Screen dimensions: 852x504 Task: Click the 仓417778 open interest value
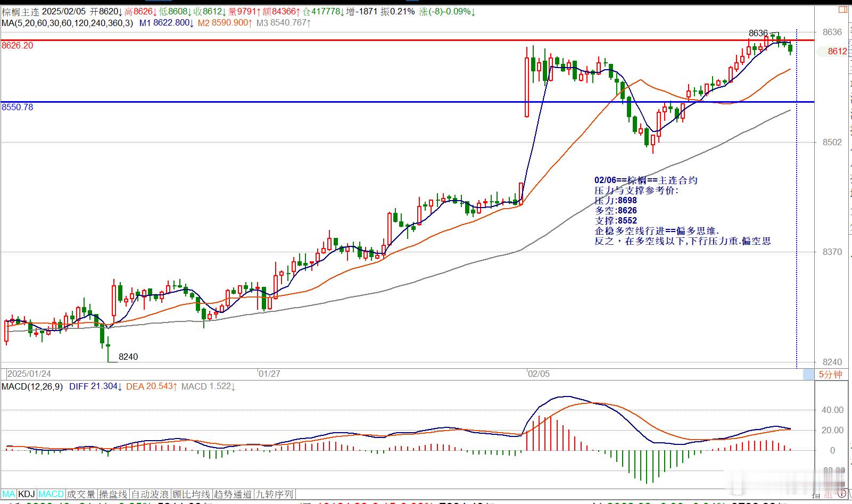pyautogui.click(x=322, y=11)
